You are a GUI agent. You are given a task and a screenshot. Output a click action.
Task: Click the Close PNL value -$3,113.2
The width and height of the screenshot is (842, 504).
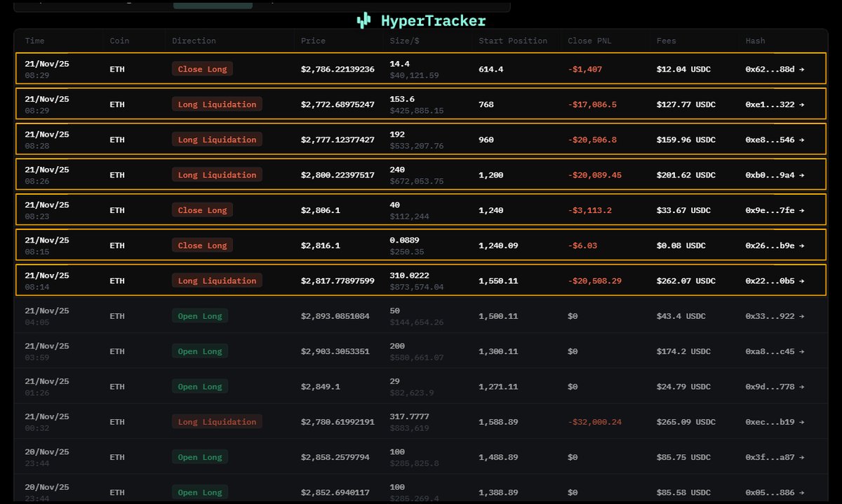tap(589, 210)
